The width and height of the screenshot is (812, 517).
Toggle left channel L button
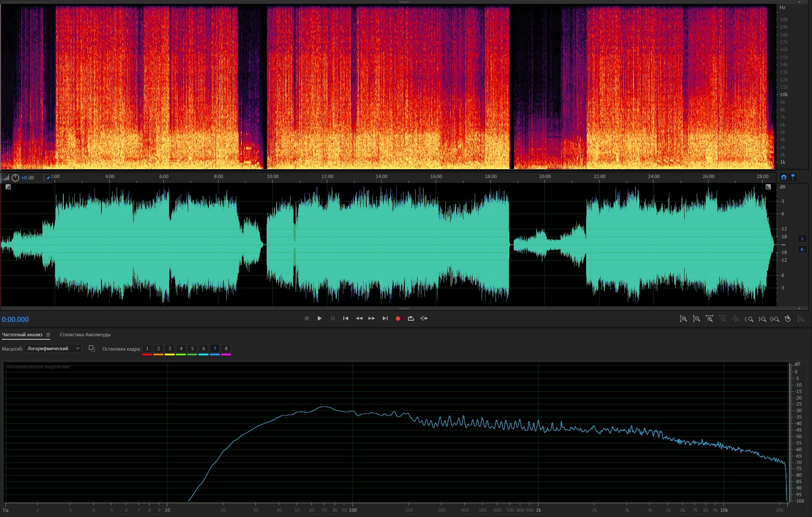click(x=802, y=238)
